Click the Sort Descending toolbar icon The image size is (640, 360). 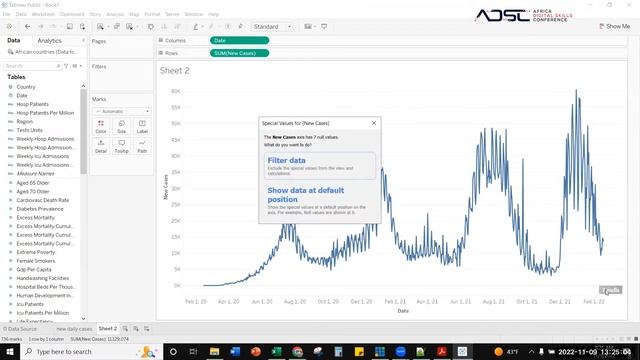point(177,27)
